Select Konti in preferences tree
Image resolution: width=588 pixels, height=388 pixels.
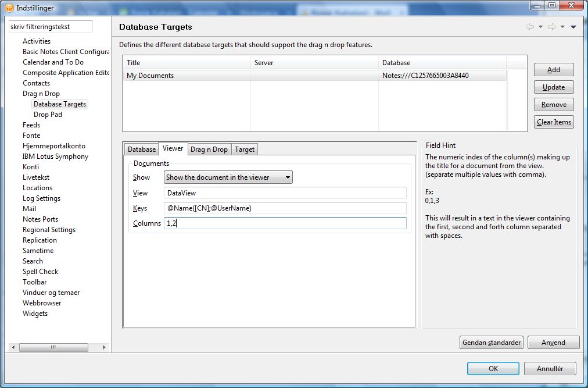click(30, 167)
